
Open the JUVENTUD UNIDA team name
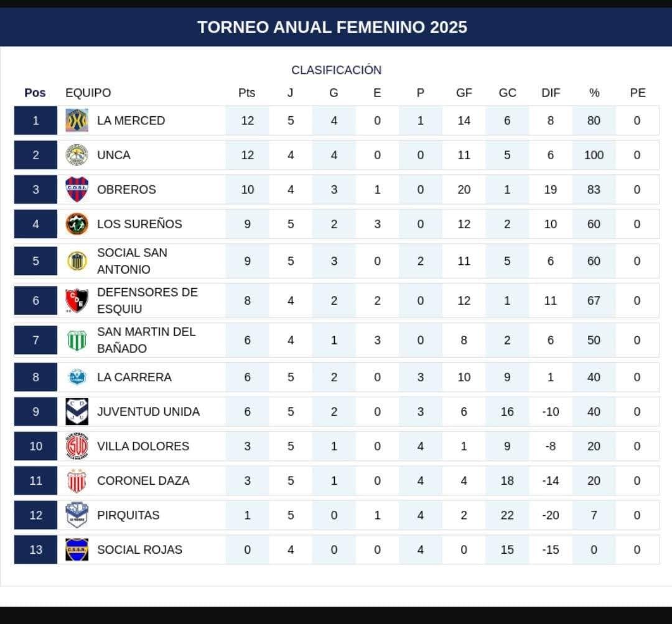pos(148,411)
